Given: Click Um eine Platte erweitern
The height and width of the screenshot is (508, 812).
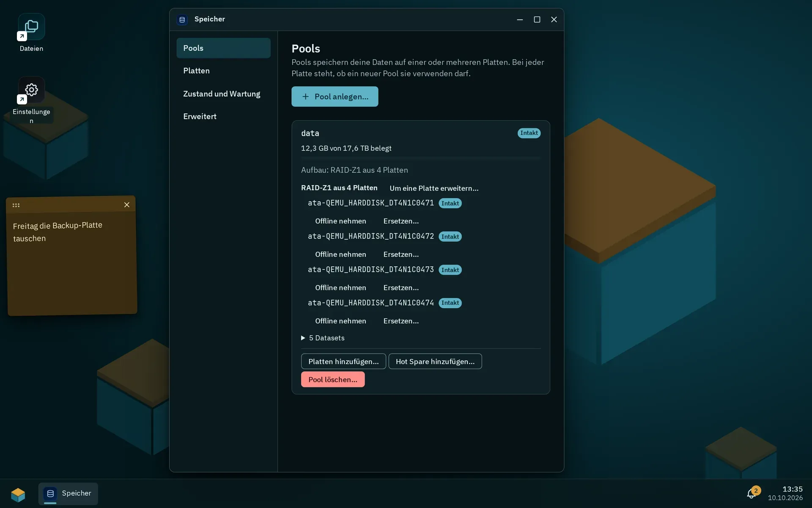Looking at the screenshot, I should (x=434, y=188).
